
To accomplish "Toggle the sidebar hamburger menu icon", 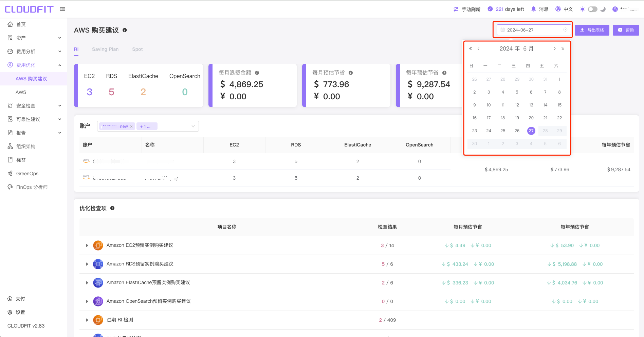I will (x=62, y=9).
